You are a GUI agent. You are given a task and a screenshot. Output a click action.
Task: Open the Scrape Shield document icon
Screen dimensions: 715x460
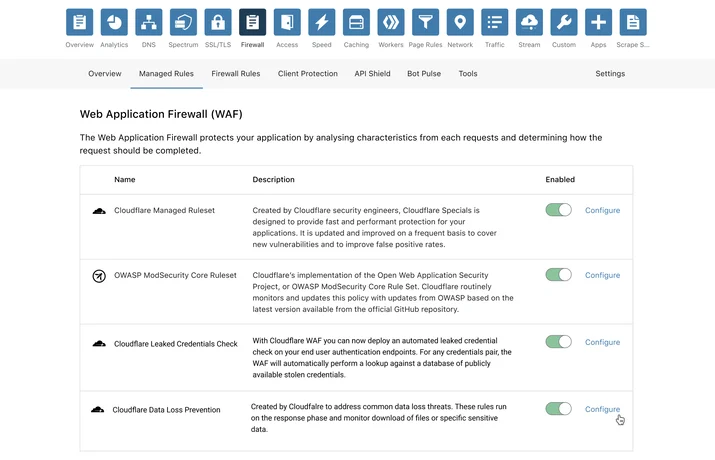[633, 22]
